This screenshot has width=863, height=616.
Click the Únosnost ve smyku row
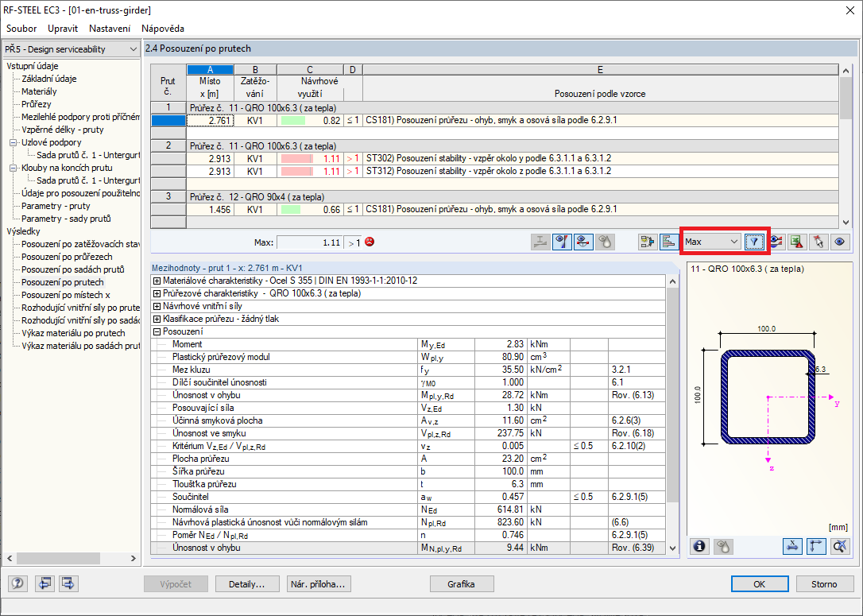408,433
